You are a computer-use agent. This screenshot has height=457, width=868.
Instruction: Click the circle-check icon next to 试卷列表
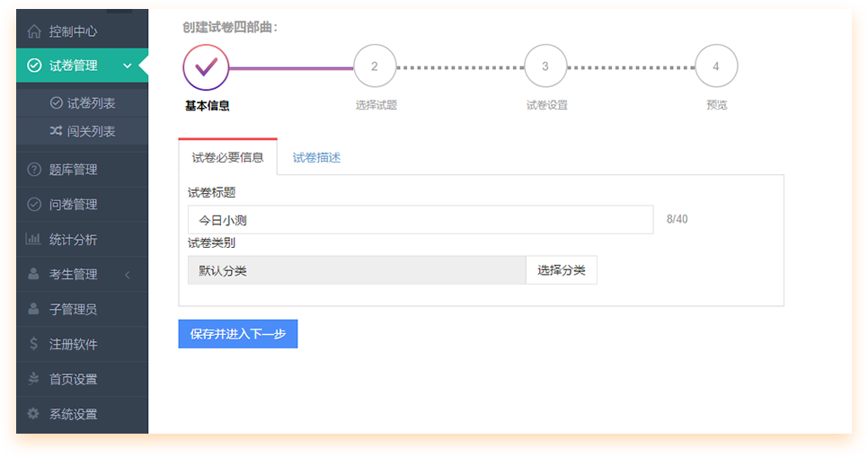56,102
